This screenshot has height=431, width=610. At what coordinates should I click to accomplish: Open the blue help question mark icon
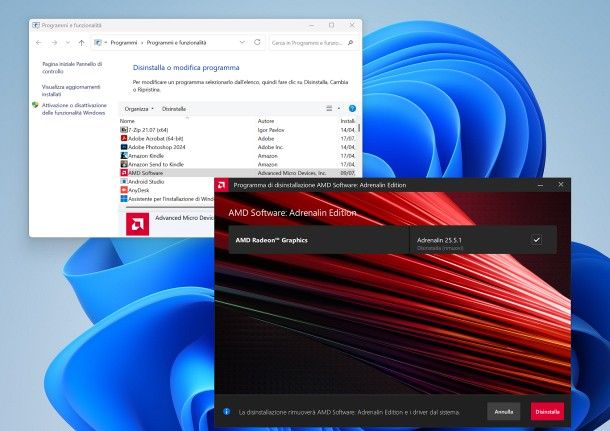(352, 108)
